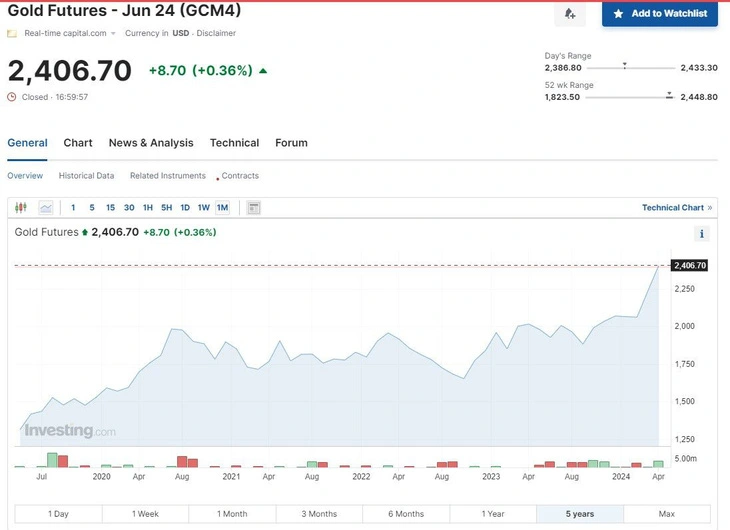Click the chart info icon
The width and height of the screenshot is (730, 530).
coord(702,234)
